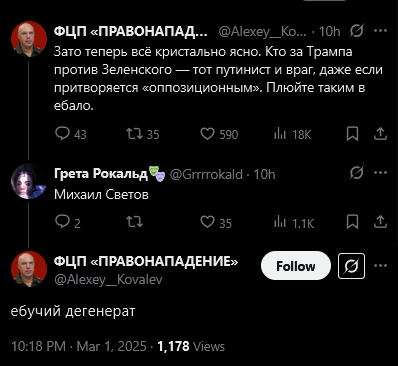The height and width of the screenshot is (366, 398).
Task: Open more options next to Follow button
Action: (380, 266)
